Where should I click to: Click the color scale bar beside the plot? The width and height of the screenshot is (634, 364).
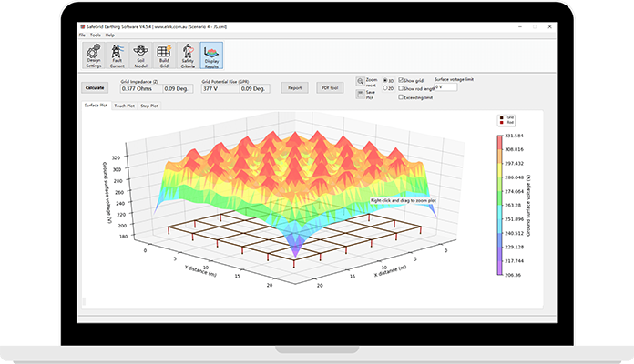pos(500,206)
